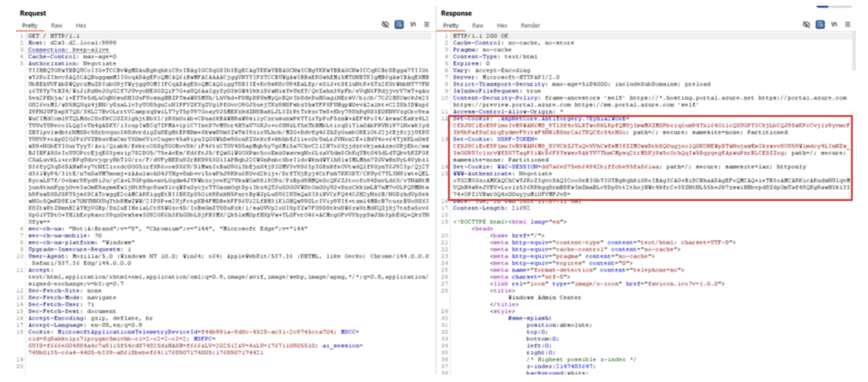Open the Request panel hamburger options menu
Screen dimensions: 868x382
click(427, 24)
